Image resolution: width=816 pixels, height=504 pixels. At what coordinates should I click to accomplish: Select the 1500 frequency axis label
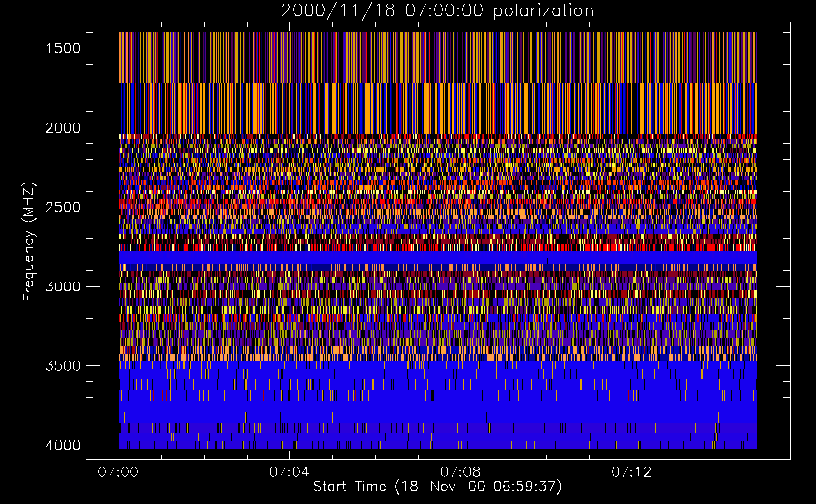63,48
